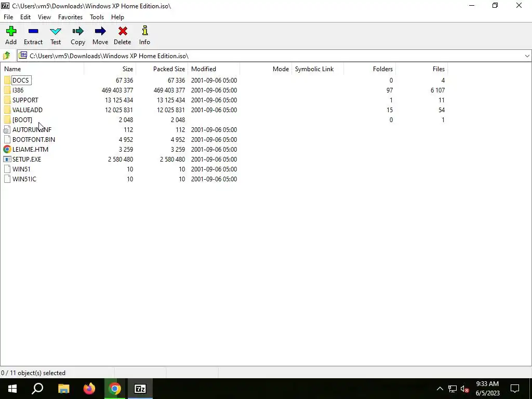Open the Edit menu
The height and width of the screenshot is (399, 532).
coord(25,17)
